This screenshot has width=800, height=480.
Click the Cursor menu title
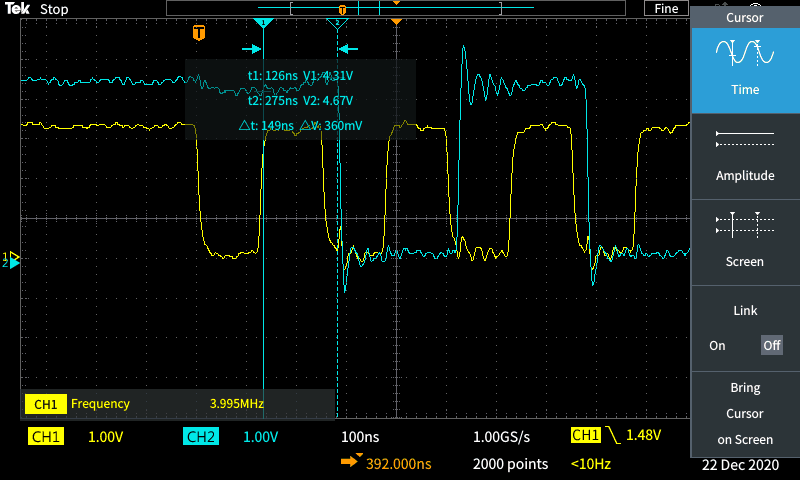click(x=744, y=17)
